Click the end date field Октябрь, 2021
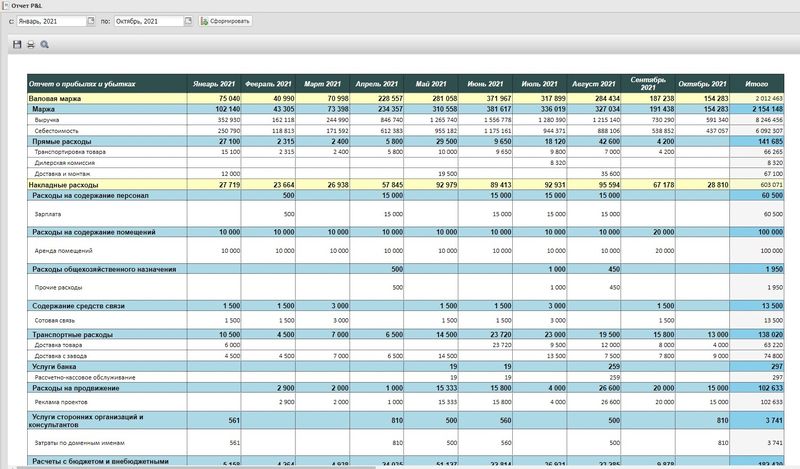The image size is (800, 469). [148, 21]
